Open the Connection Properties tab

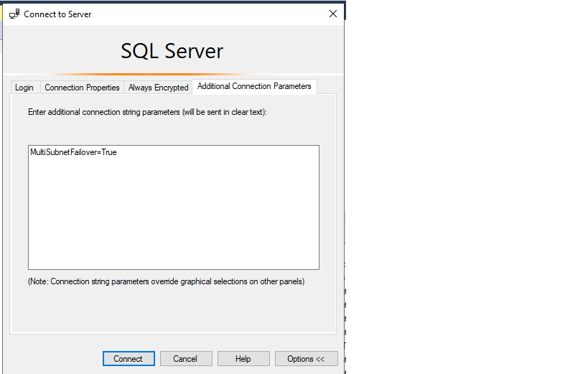[x=82, y=88]
